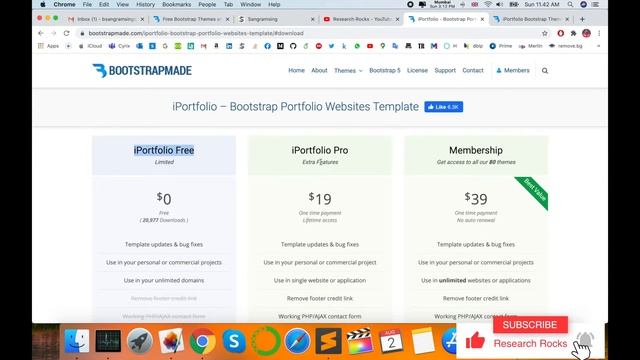Click the site search magnifier icon
Viewport: 640px width, 360px height.
[x=545, y=71]
